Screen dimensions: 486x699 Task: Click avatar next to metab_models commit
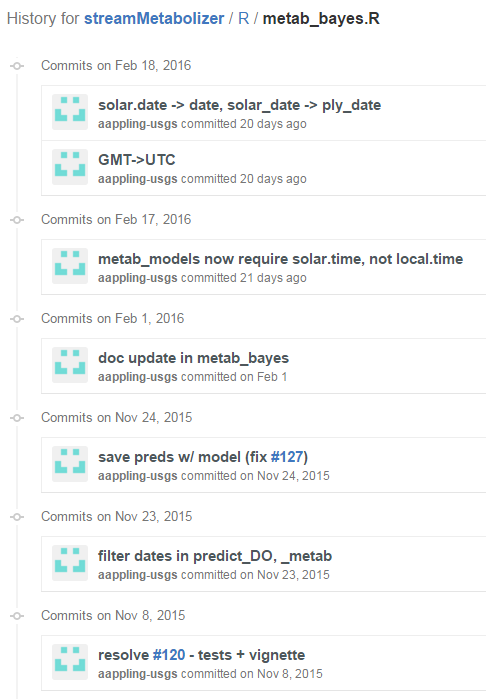(70, 266)
